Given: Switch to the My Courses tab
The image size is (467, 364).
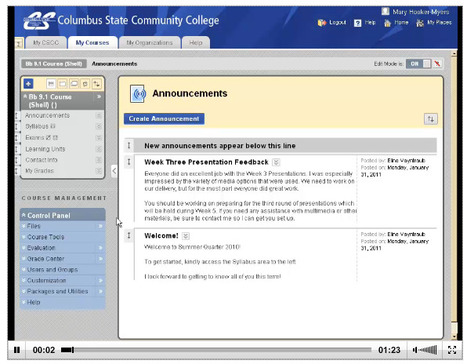Looking at the screenshot, I should click(92, 43).
